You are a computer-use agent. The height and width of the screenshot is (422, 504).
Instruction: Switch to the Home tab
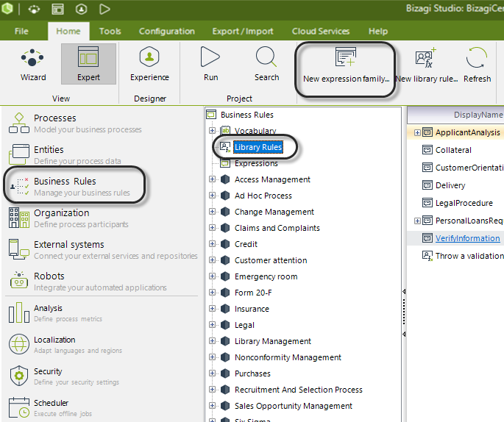click(x=68, y=31)
